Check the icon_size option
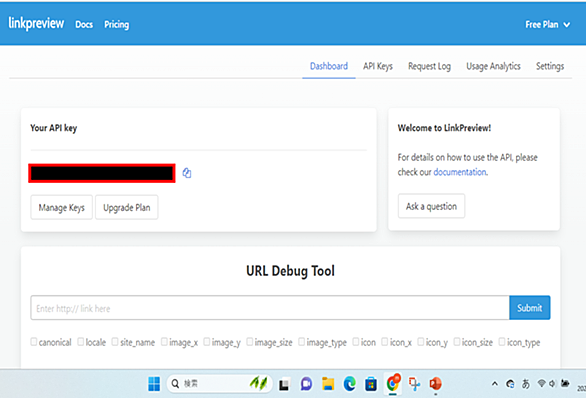 457,342
